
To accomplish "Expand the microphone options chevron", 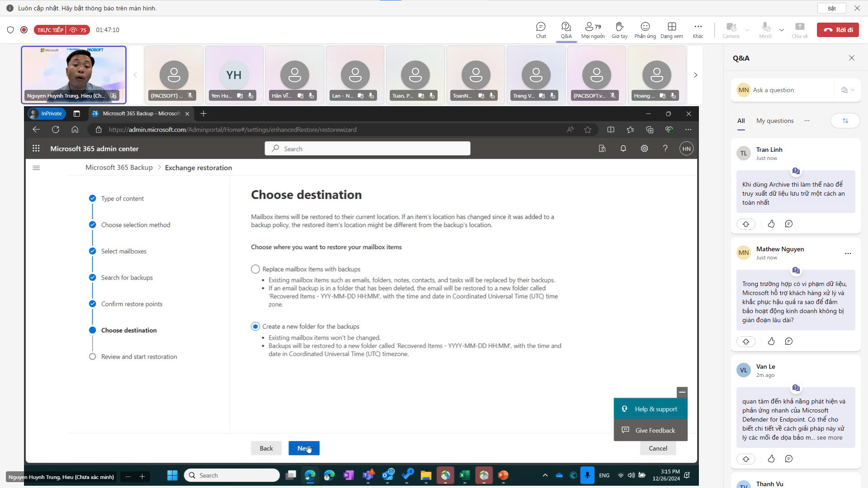I will 782,30.
